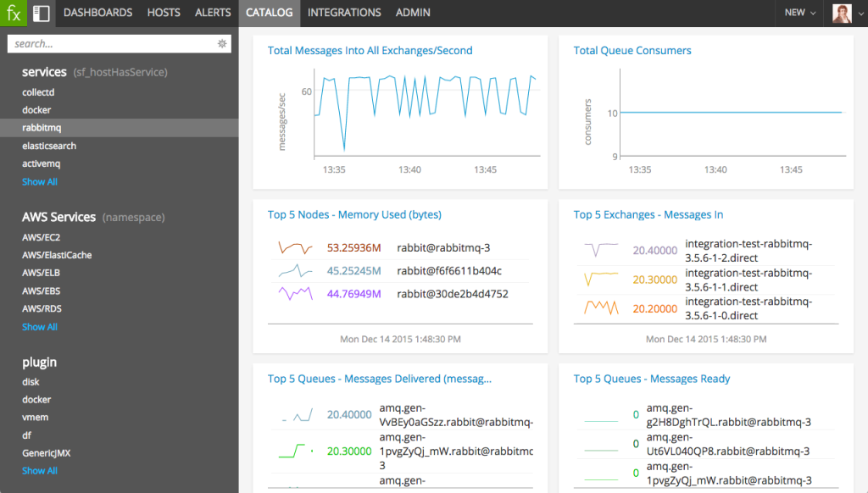Choose AWS/RDS namespace
This screenshot has width=868, height=493.
tap(42, 308)
